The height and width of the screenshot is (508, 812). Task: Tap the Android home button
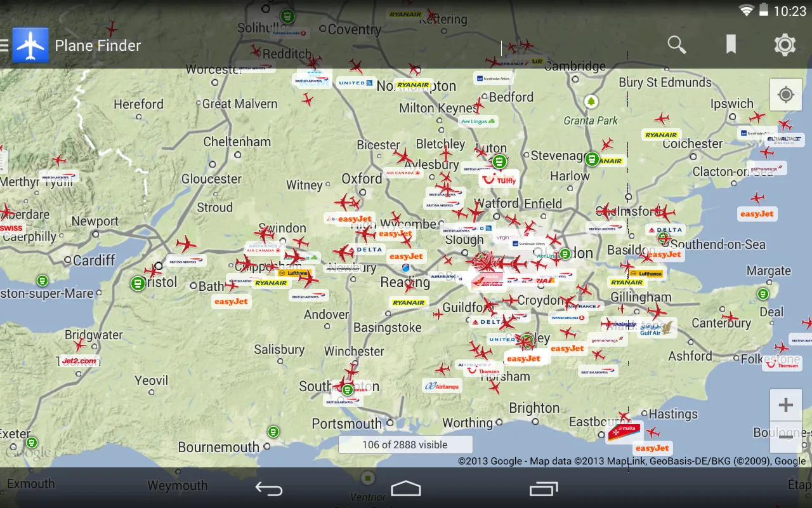point(406,488)
